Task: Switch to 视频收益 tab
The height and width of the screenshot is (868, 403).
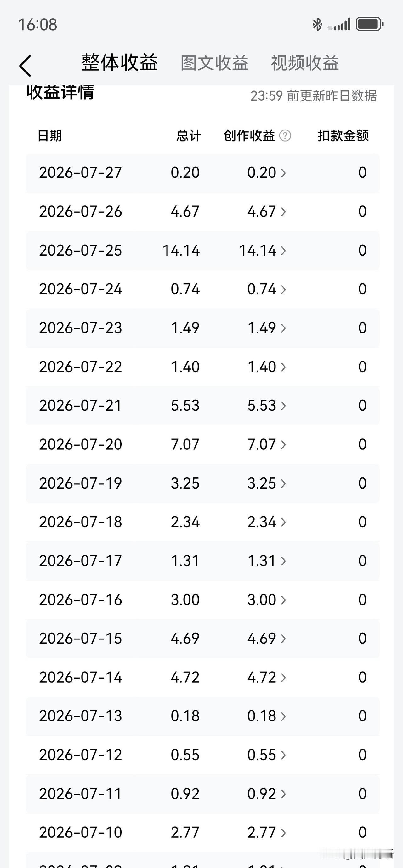Action: (x=305, y=63)
